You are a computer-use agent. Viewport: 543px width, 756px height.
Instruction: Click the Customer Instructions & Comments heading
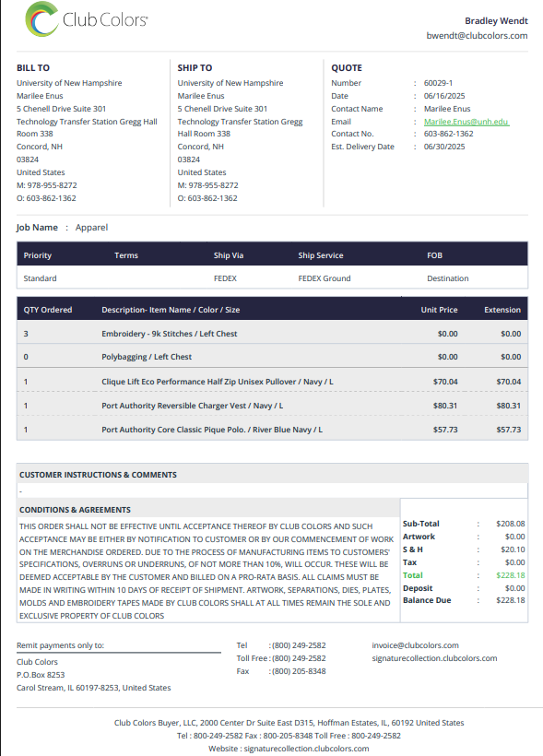pos(98,475)
